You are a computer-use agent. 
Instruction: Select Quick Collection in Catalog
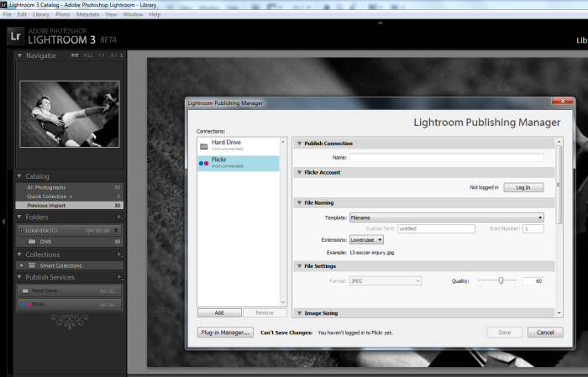[70, 196]
